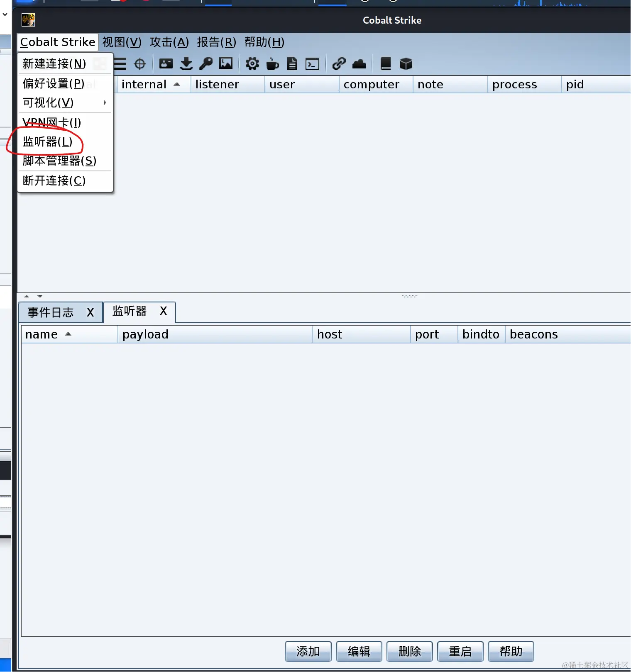Screen dimensions: 631x672
Task: Close the 监听器 tab
Action: [x=163, y=311]
